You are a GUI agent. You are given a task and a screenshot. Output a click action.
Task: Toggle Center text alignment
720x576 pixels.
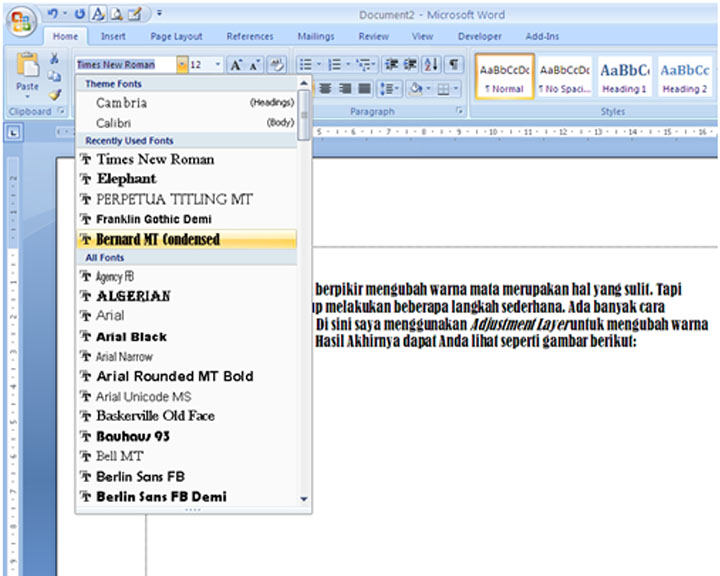326,89
